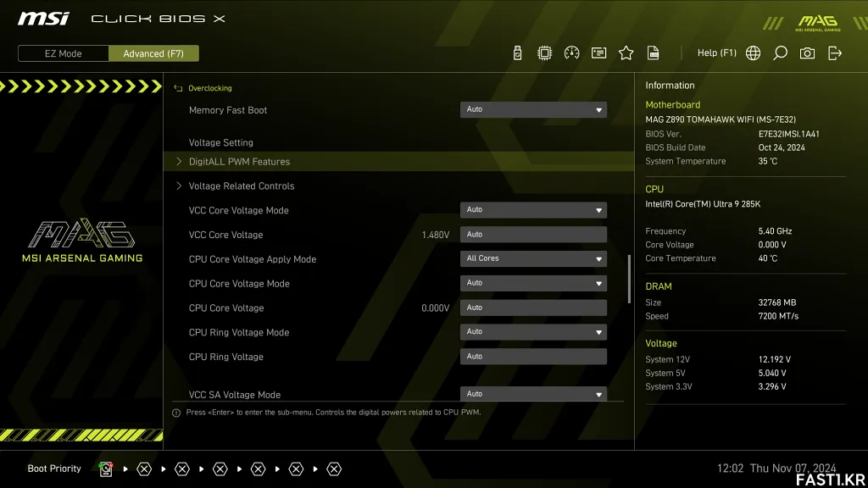Expand DigitALL PWM Features submenu
This screenshot has width=868, height=488.
pos(398,162)
